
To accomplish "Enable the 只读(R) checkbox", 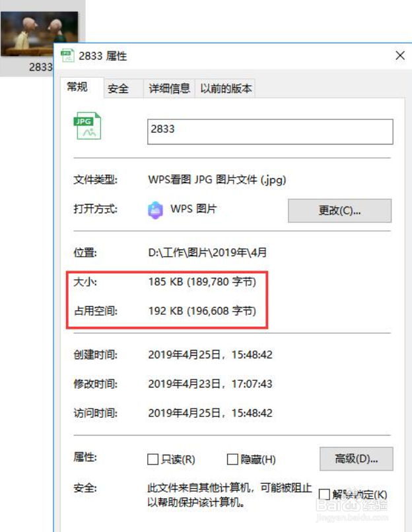I will coord(153,459).
